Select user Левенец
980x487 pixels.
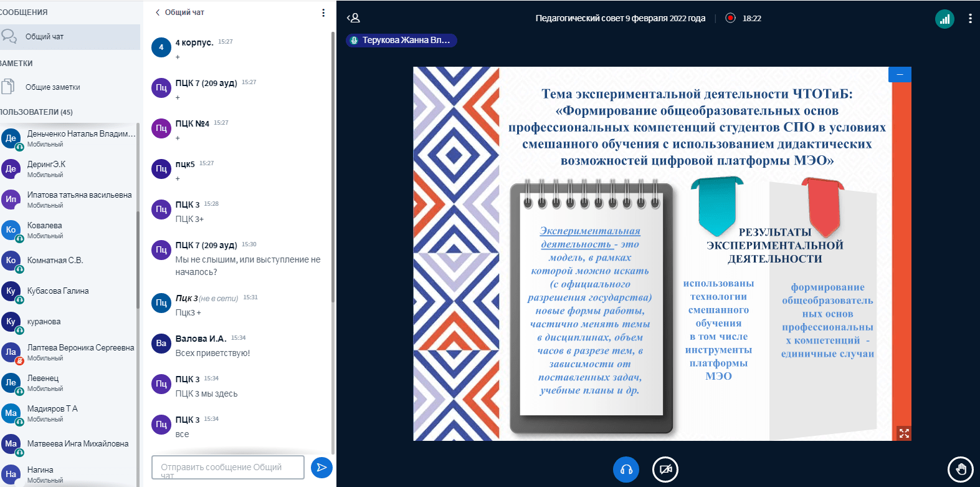click(69, 383)
